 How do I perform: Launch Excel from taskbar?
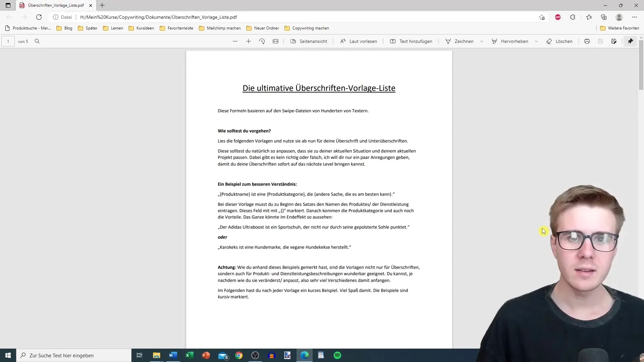point(190,355)
